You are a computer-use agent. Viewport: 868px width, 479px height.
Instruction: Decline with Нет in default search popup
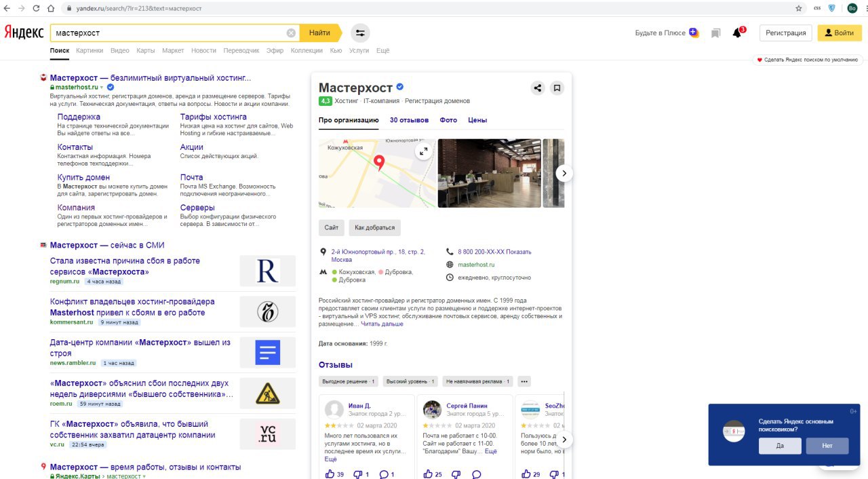[x=827, y=446]
